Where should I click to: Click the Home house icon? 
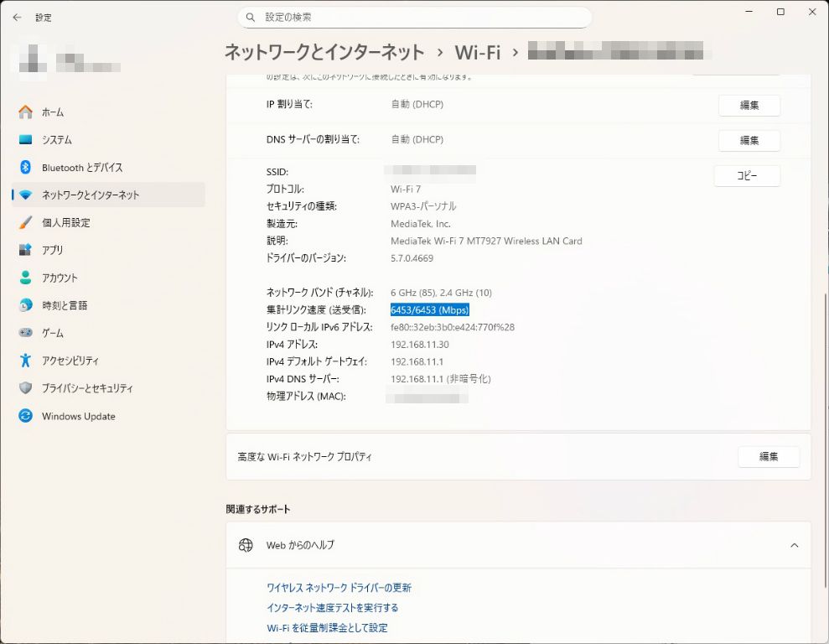[25, 112]
